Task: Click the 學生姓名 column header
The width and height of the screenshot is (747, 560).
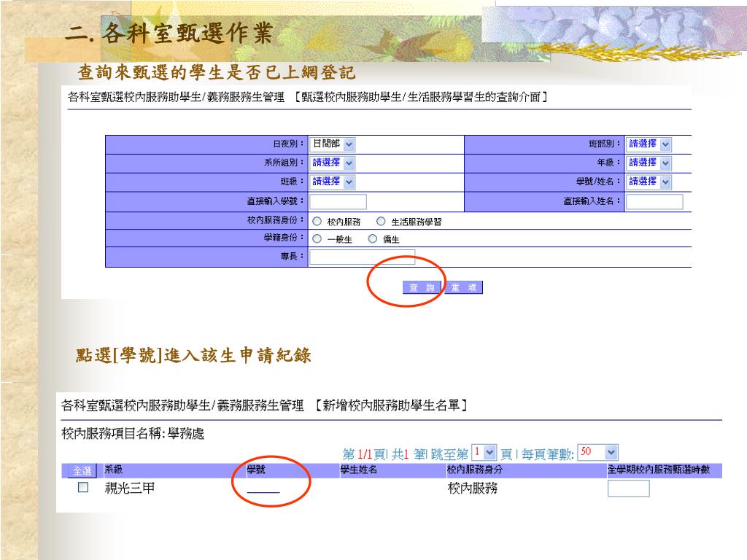Action: click(x=359, y=470)
